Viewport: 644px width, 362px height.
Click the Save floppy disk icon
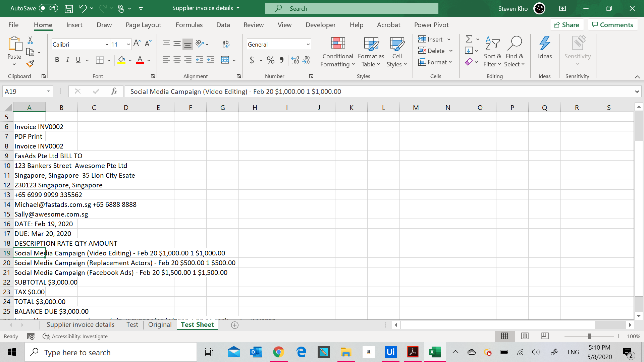coord(69,9)
